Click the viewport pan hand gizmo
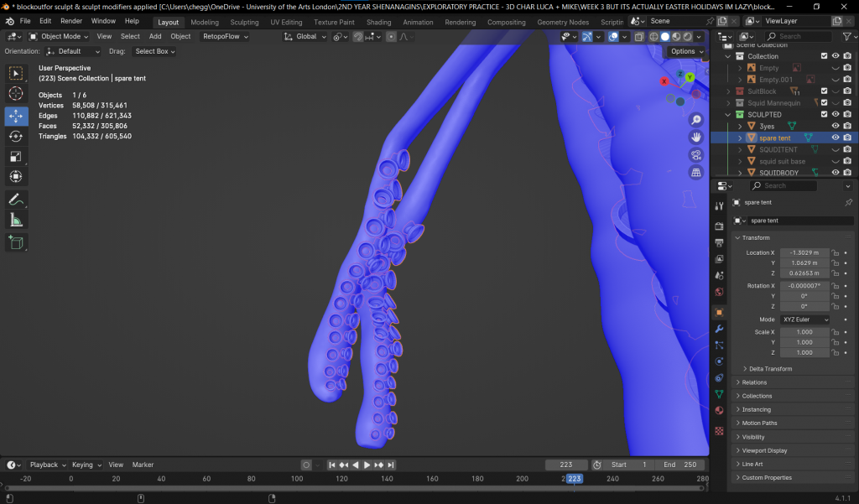 tap(696, 138)
